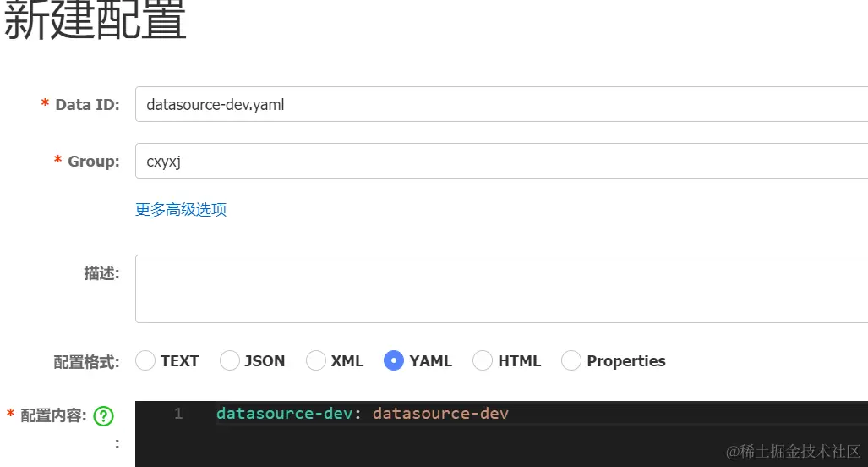Click the Group input field

tap(499, 161)
